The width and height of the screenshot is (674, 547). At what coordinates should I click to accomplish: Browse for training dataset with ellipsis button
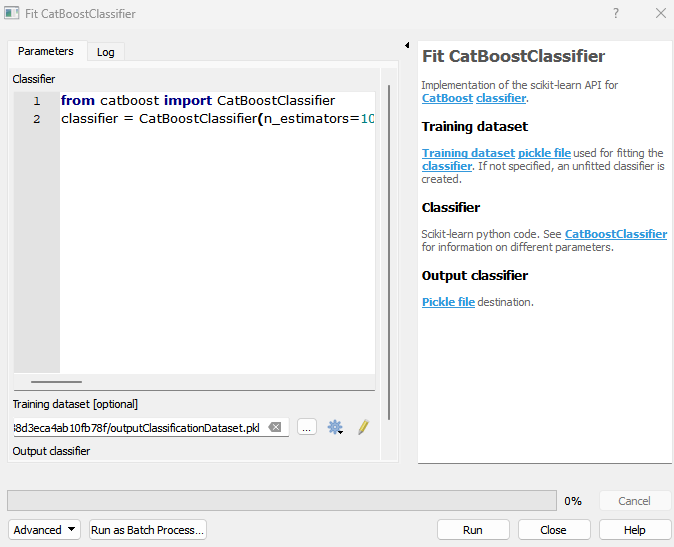pyautogui.click(x=306, y=427)
